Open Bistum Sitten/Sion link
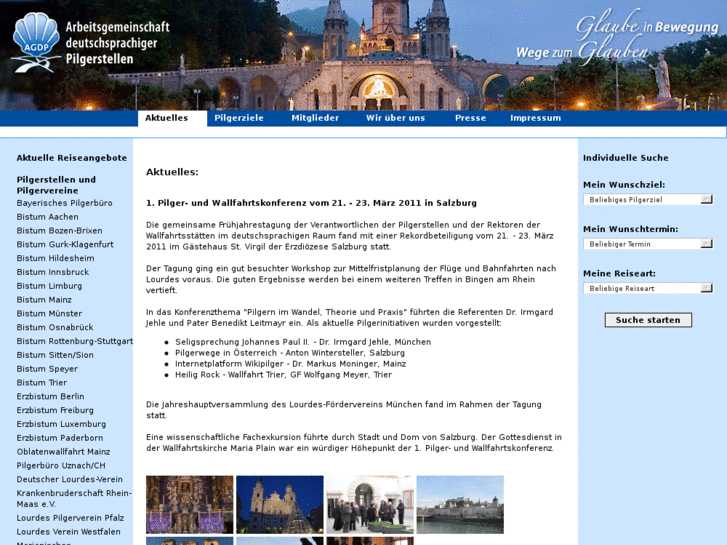Image resolution: width=727 pixels, height=545 pixels. click(55, 355)
